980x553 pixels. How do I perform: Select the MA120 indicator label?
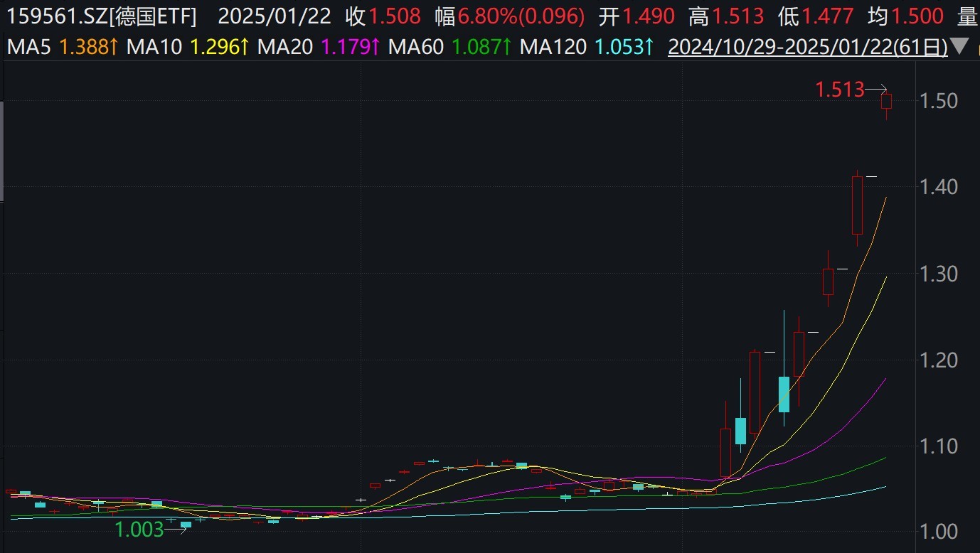[553, 48]
